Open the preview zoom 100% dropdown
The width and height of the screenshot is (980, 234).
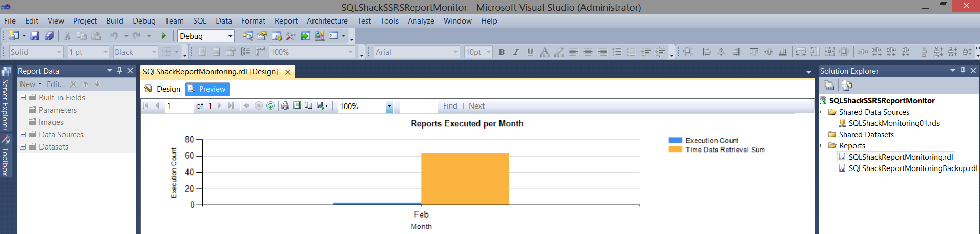point(389,107)
